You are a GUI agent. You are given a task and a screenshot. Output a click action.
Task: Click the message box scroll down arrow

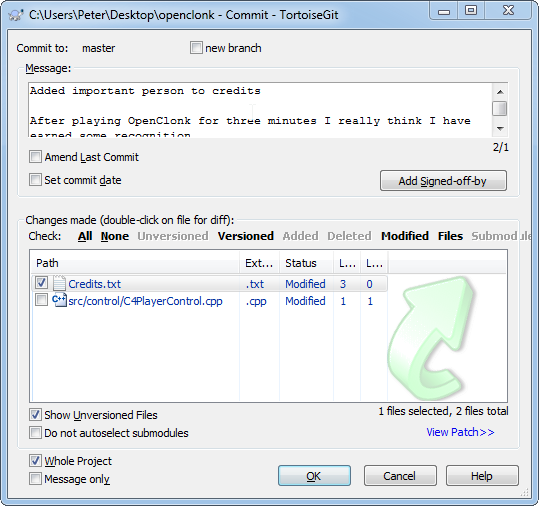point(500,129)
